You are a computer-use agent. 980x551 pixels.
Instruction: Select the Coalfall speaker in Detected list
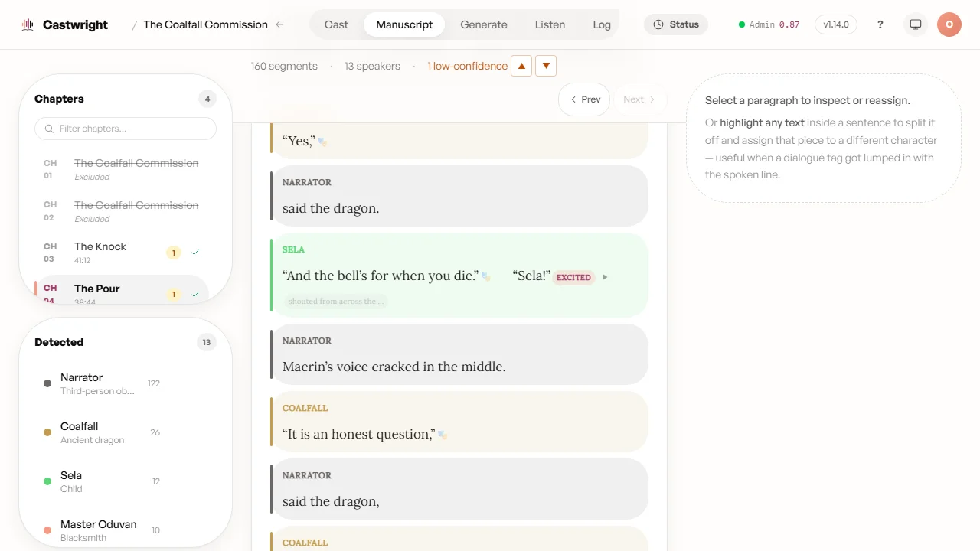(104, 432)
